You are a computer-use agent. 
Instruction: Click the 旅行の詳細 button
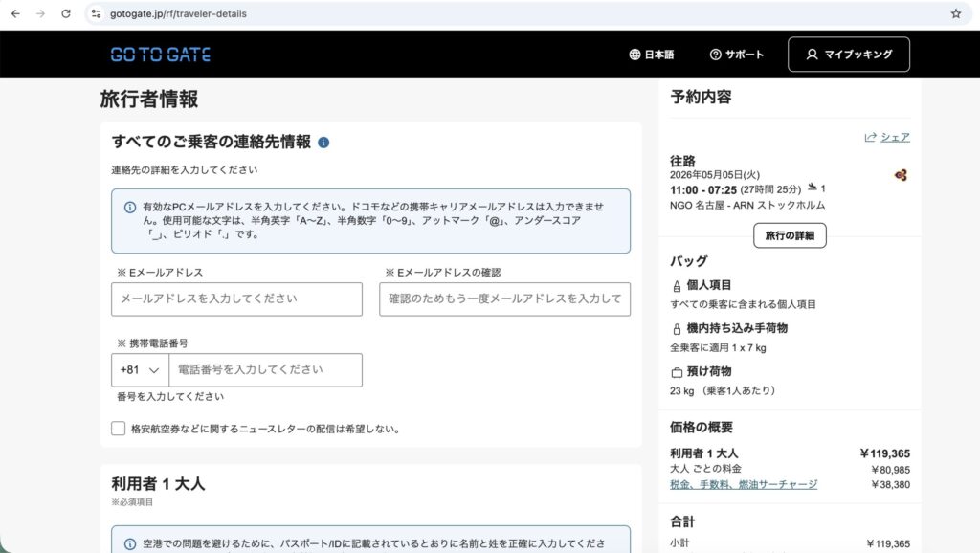(x=791, y=235)
